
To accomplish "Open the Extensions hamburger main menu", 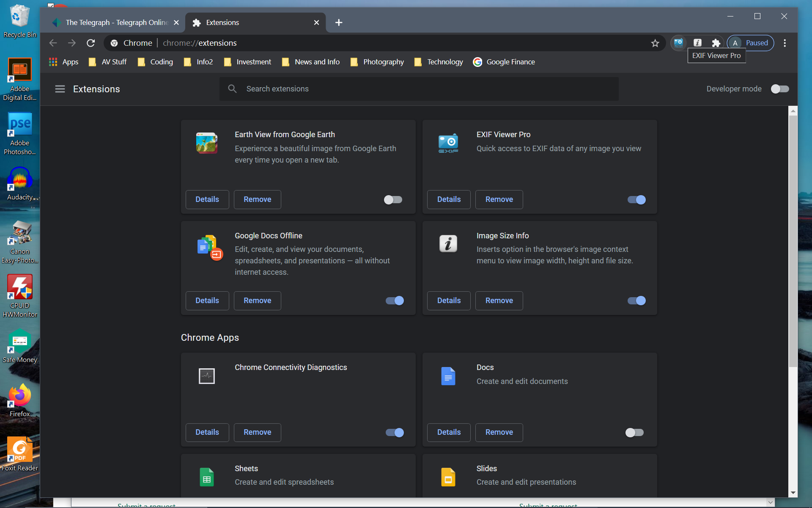I will point(60,89).
